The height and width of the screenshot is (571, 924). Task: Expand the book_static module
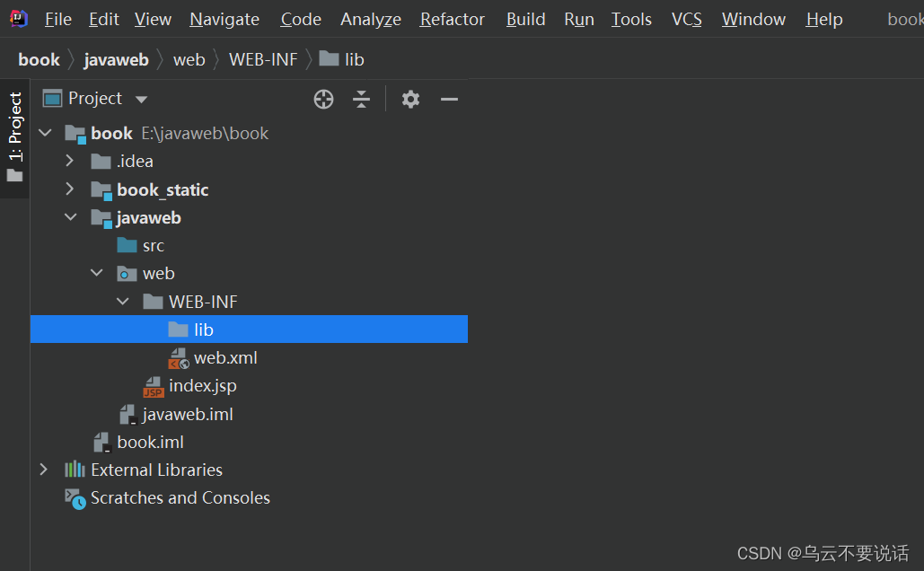click(70, 189)
